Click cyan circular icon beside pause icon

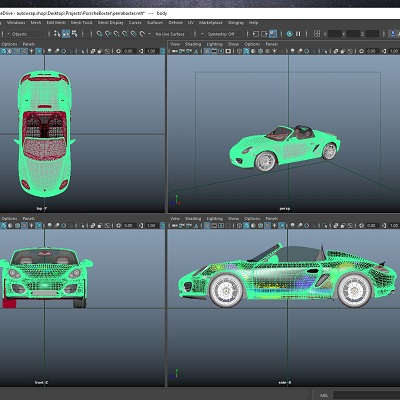click(290, 34)
